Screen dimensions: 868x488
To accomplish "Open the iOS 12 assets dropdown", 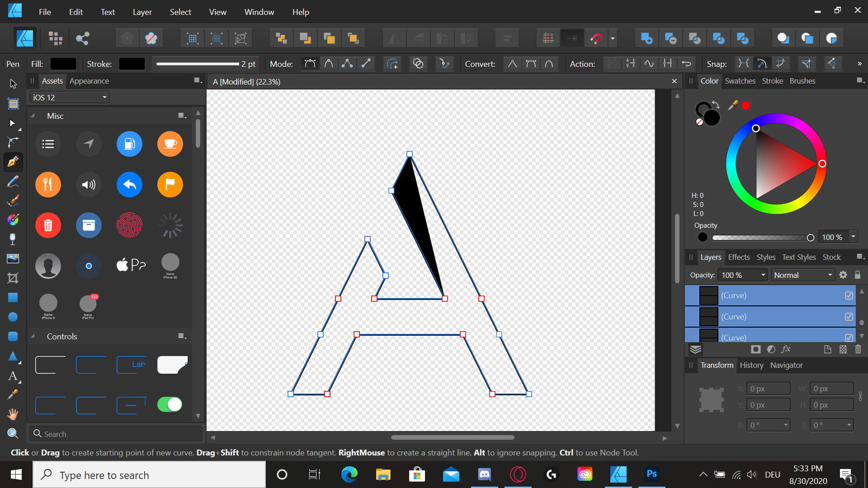I will coord(70,97).
